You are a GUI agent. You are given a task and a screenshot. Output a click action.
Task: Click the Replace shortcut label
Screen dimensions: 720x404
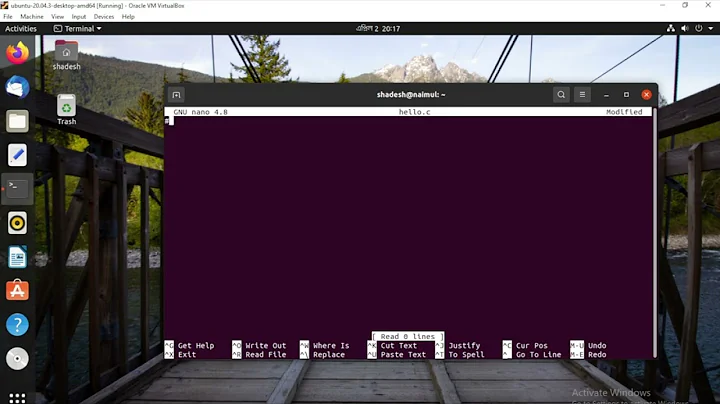tap(329, 355)
